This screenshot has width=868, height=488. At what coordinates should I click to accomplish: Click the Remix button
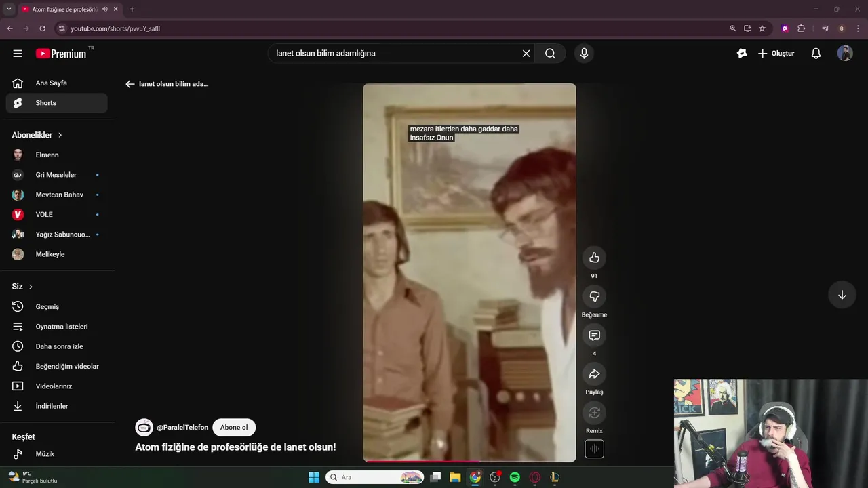[594, 413]
